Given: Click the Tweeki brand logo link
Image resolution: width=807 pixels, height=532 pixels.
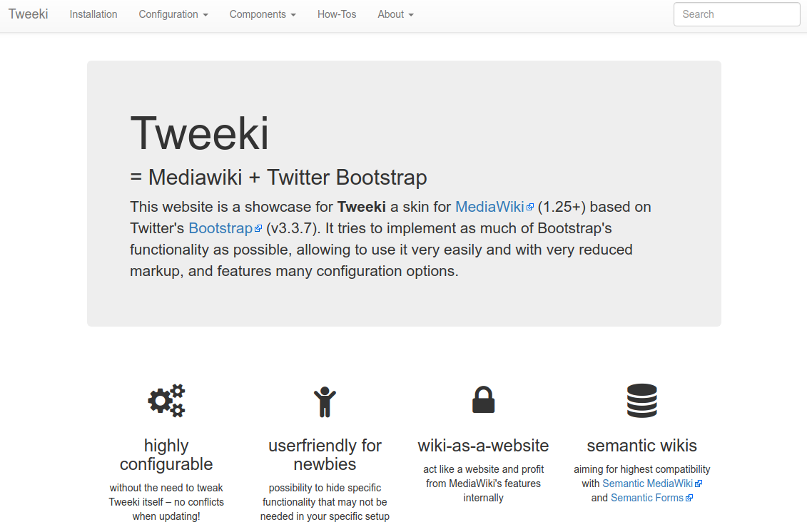Looking at the screenshot, I should (x=29, y=14).
